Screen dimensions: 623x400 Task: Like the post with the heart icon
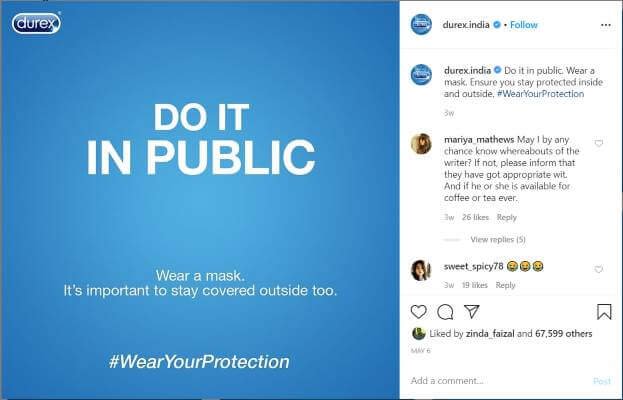point(418,312)
